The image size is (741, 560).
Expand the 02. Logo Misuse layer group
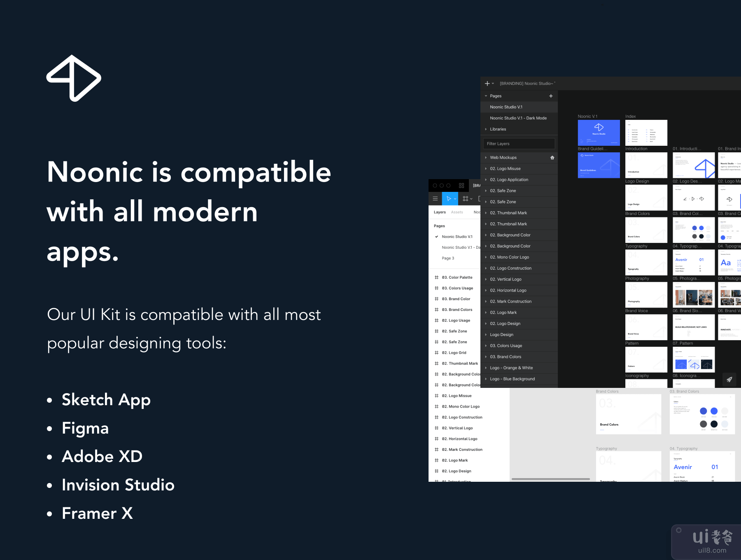pyautogui.click(x=486, y=169)
